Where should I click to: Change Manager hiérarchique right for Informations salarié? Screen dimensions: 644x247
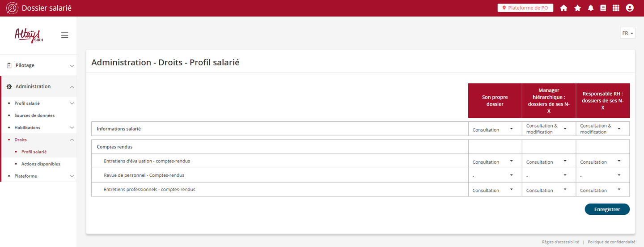pos(549,129)
